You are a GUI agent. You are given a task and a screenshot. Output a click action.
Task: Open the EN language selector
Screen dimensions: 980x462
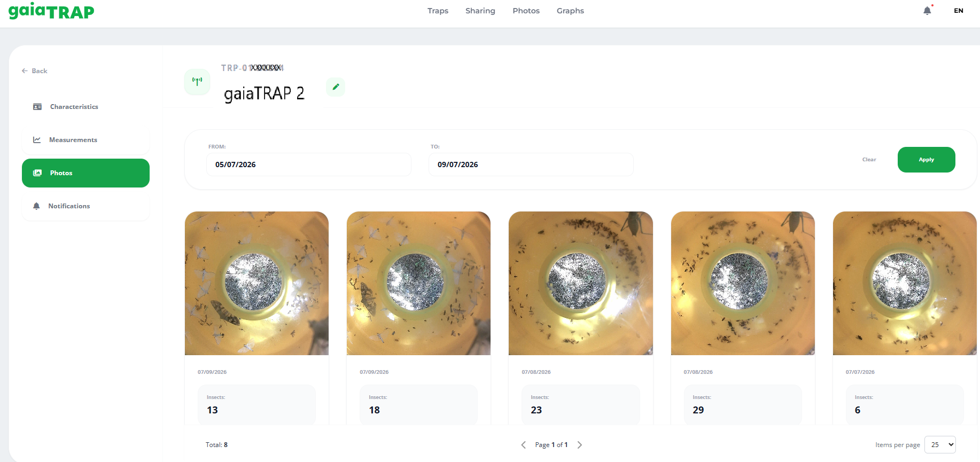click(959, 11)
